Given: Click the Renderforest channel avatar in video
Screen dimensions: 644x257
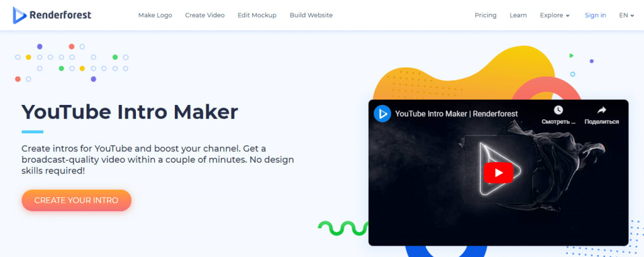Looking at the screenshot, I should pos(382,114).
